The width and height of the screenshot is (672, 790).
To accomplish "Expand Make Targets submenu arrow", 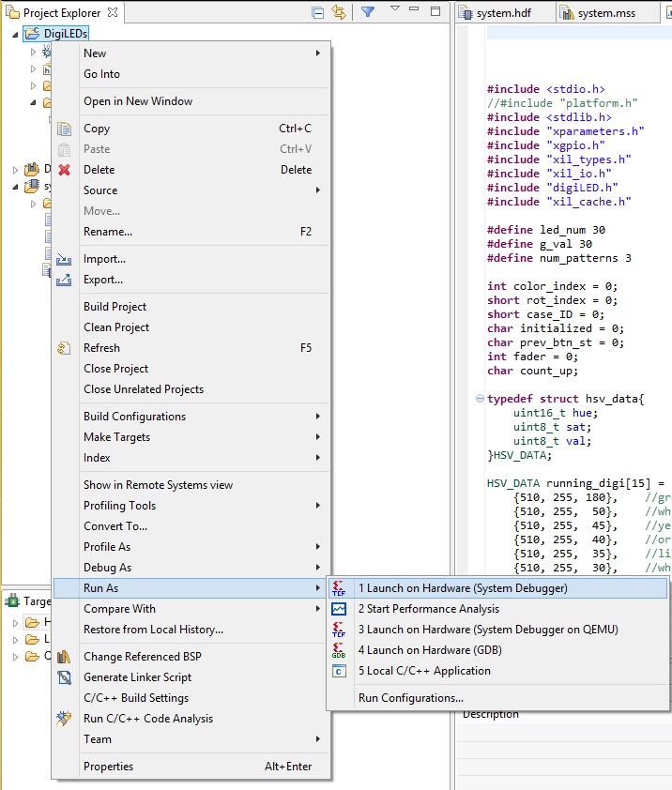I will 317,437.
